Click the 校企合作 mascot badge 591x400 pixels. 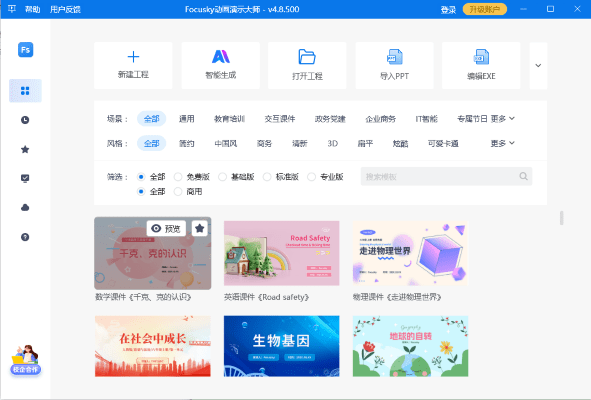pos(25,360)
